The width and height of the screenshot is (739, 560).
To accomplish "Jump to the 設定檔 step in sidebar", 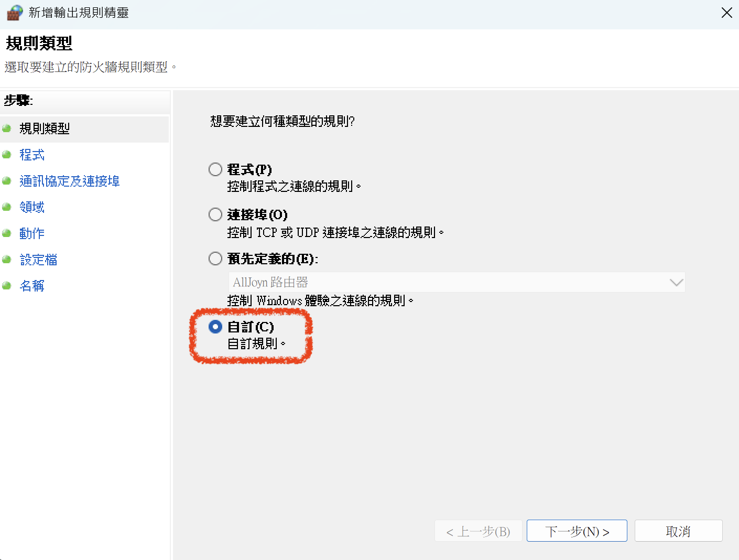I will (x=38, y=260).
